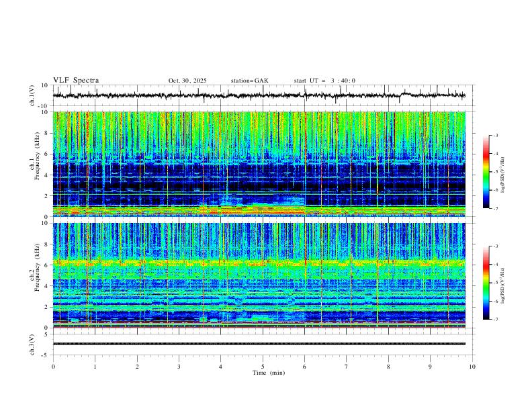
Task: Click the date 'Oct. 30, 2025'
Action: (x=187, y=81)
